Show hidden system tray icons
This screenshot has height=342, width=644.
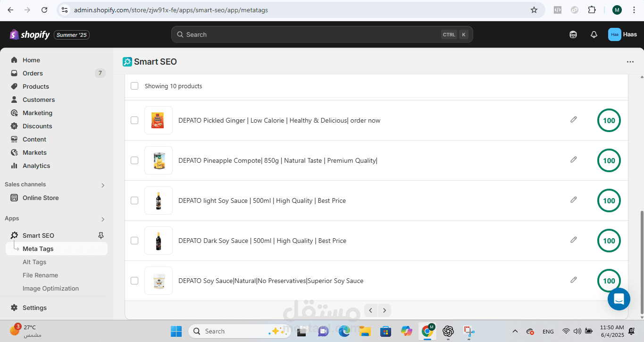tap(515, 331)
